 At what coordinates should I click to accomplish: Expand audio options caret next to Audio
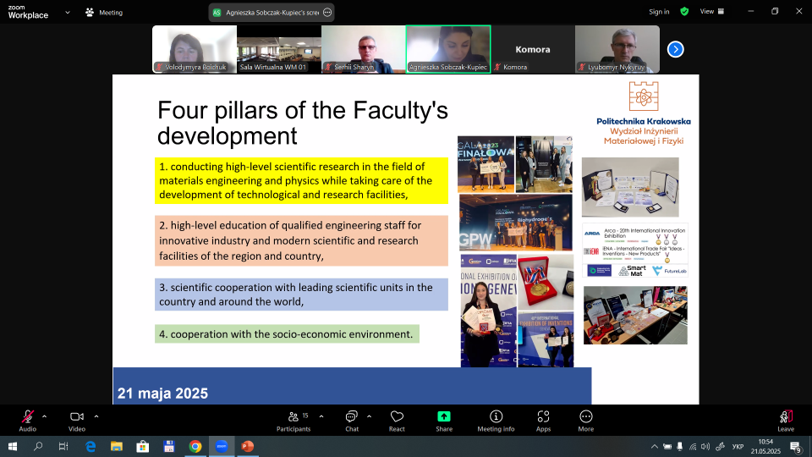coord(45,415)
